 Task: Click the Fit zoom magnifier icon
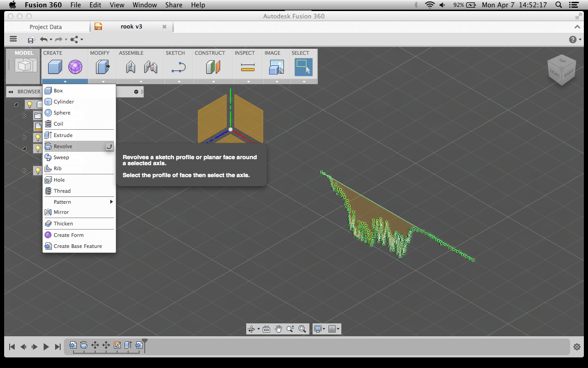302,329
